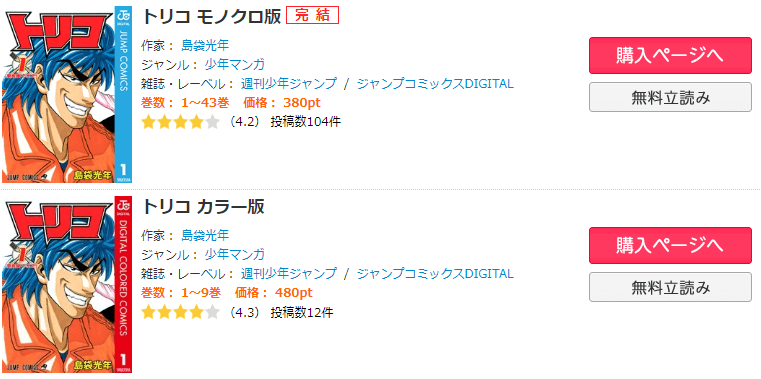Viewport: 761px width, 379px height.
Task: Click the 完結 badge on the monochrome edition
Action: pyautogui.click(x=312, y=16)
